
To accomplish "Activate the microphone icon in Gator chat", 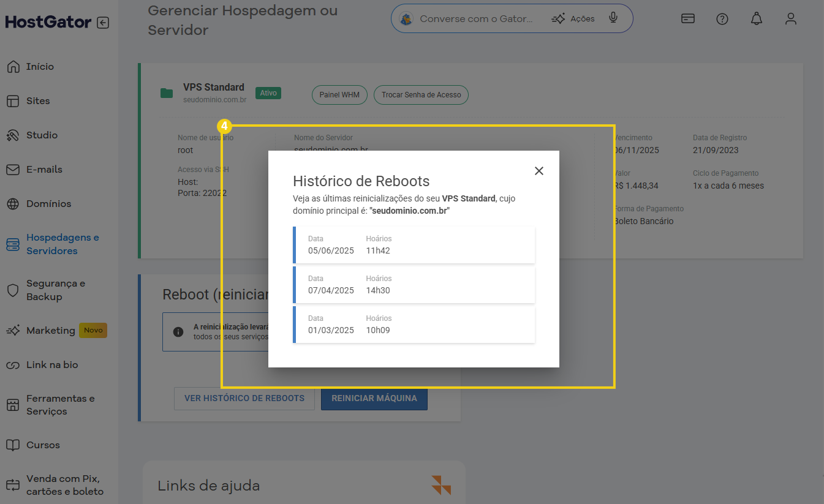I will 613,18.
